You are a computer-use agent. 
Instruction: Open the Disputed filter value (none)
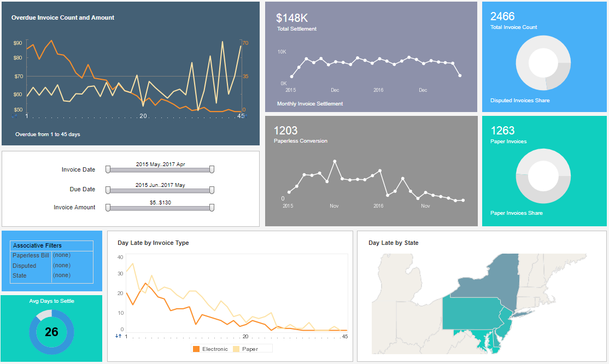62,265
